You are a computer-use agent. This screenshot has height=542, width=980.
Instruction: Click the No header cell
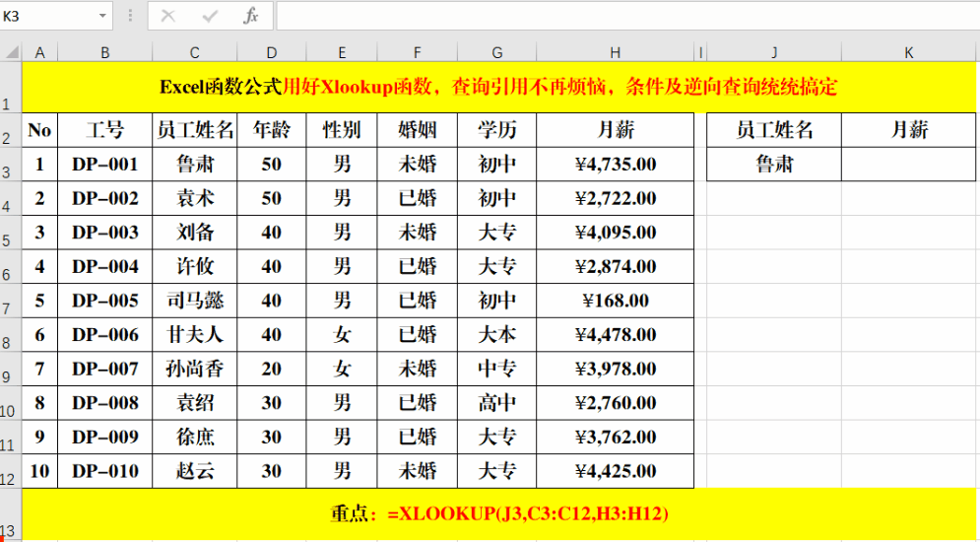coord(40,130)
